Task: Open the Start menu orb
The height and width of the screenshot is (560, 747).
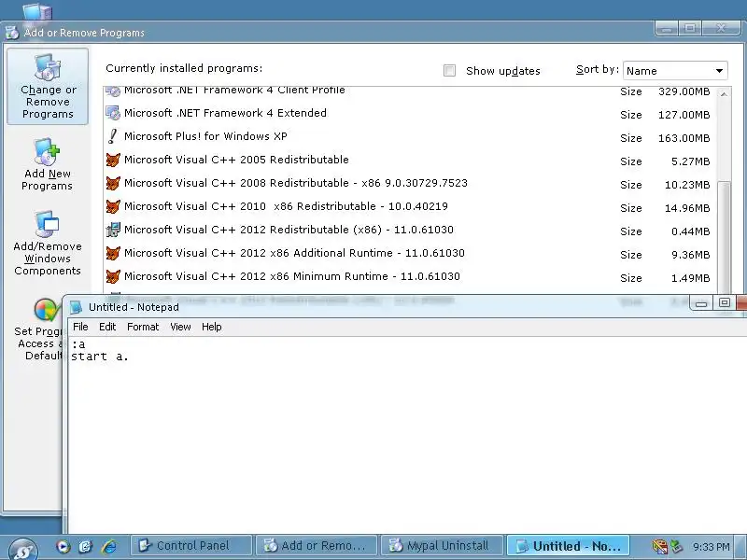Action: 22,549
